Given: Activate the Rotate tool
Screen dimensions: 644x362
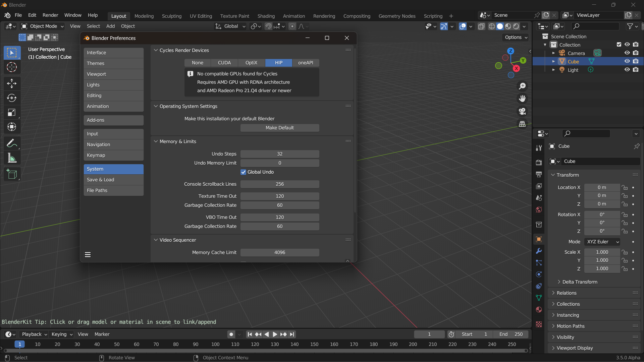Looking at the screenshot, I should [12, 98].
